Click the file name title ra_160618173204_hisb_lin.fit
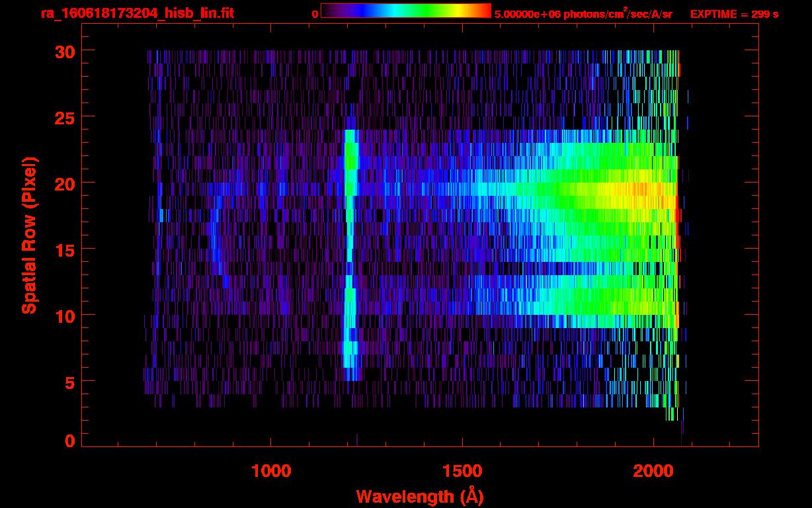This screenshot has height=508, width=812. [137, 13]
